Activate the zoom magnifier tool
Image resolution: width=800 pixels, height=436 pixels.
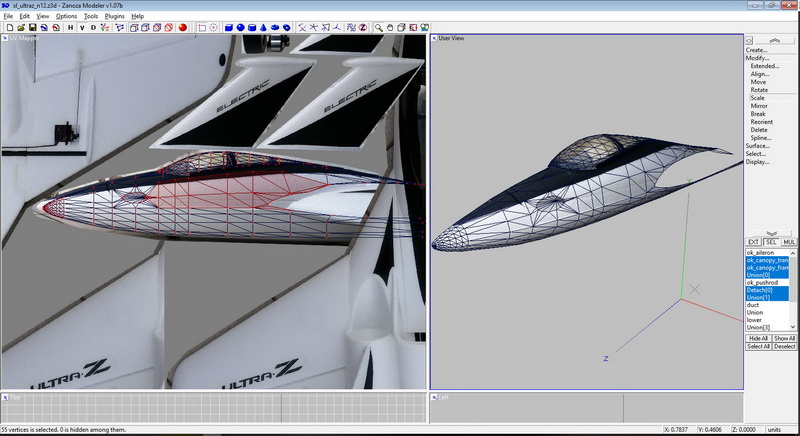point(380,28)
